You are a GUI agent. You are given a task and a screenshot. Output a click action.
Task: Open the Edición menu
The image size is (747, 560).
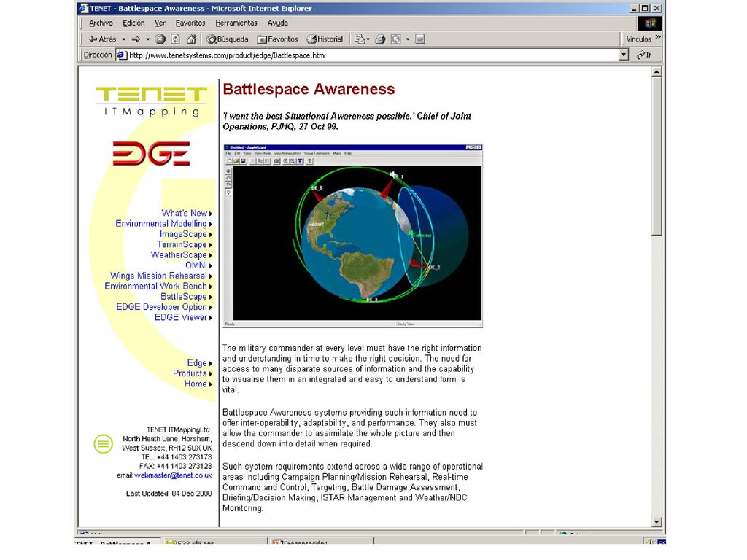pos(133,23)
